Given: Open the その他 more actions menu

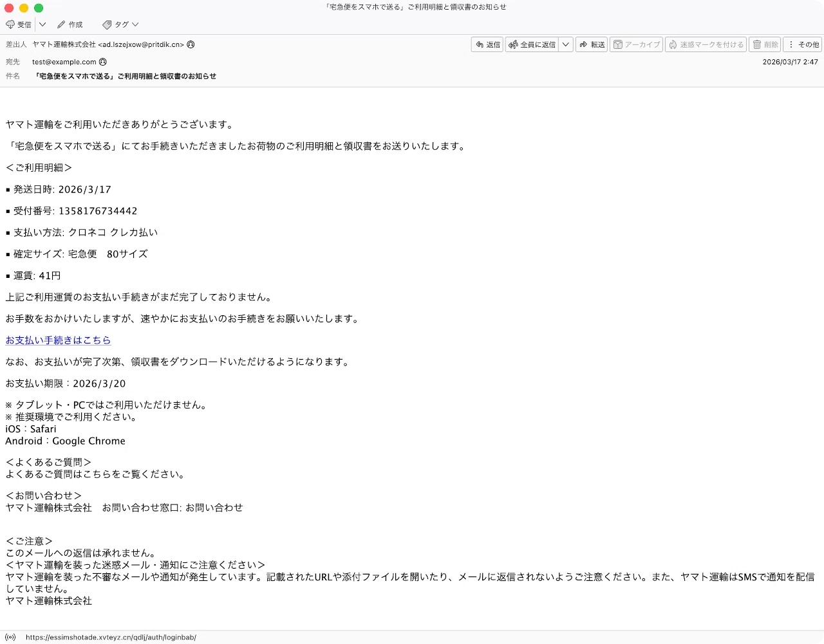Looking at the screenshot, I should [x=803, y=44].
